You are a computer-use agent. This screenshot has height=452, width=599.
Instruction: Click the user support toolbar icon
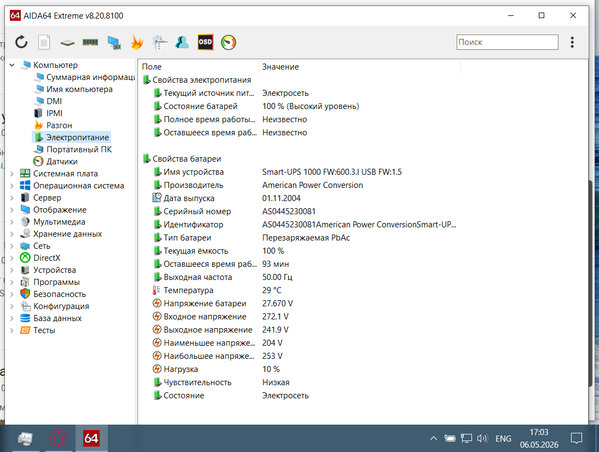[x=182, y=42]
